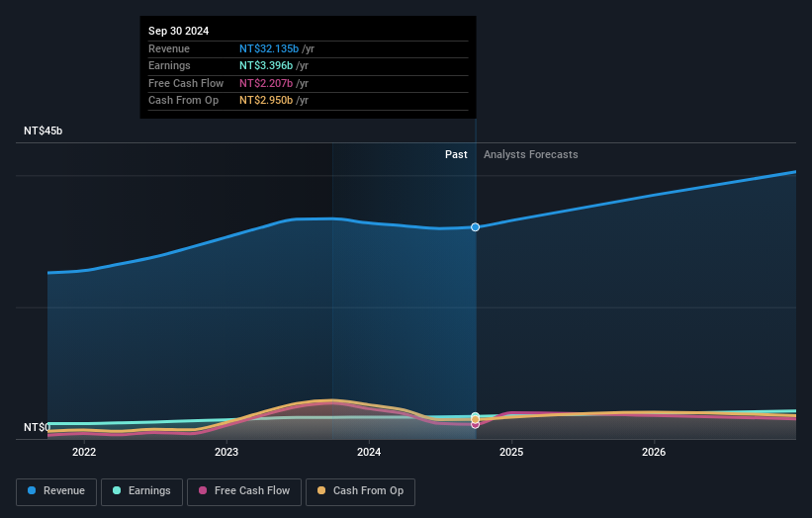Image resolution: width=812 pixels, height=518 pixels.
Task: Click the pink Free Cash Flow data point marker
Action: [475, 425]
